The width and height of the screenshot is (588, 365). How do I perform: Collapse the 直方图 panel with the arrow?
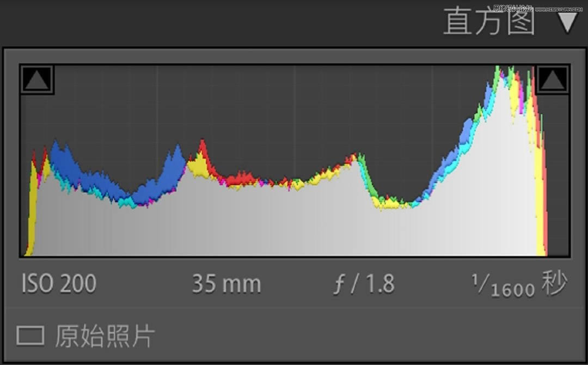(567, 23)
